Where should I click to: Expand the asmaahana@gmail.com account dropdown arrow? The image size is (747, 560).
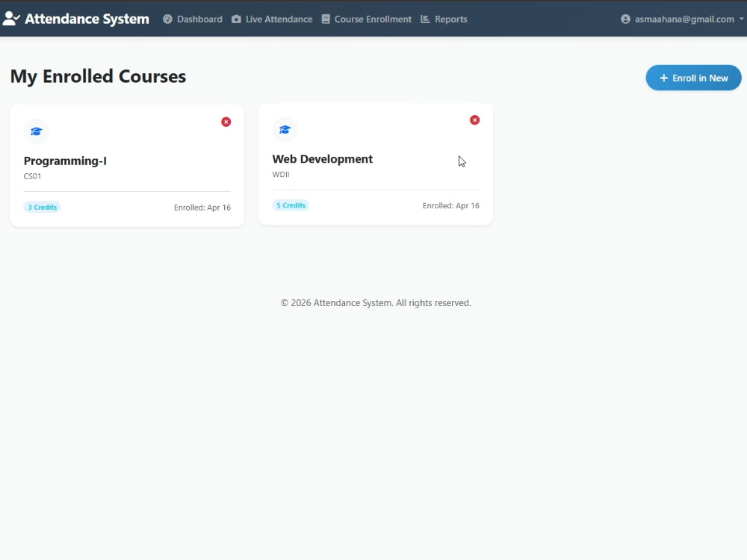(x=741, y=19)
